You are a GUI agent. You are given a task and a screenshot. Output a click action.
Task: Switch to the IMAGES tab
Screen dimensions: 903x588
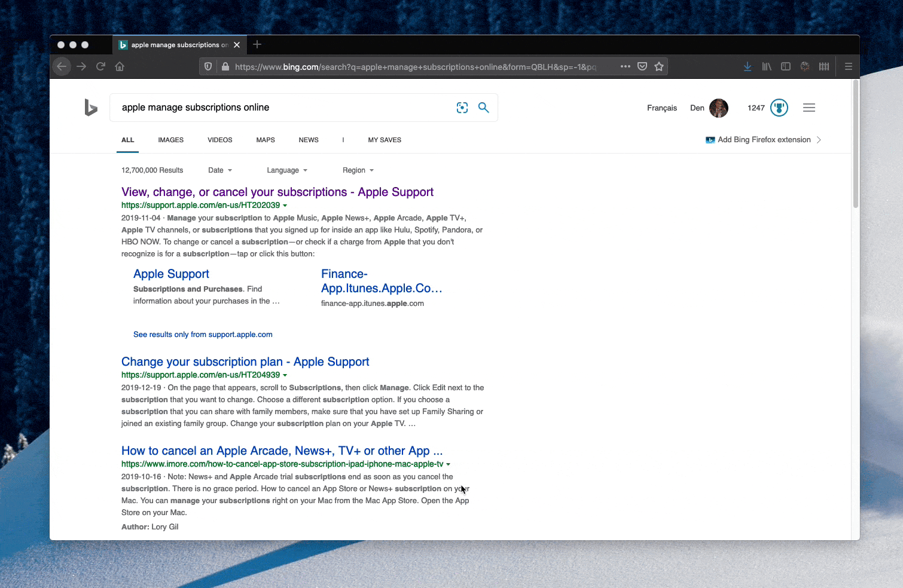[171, 140]
